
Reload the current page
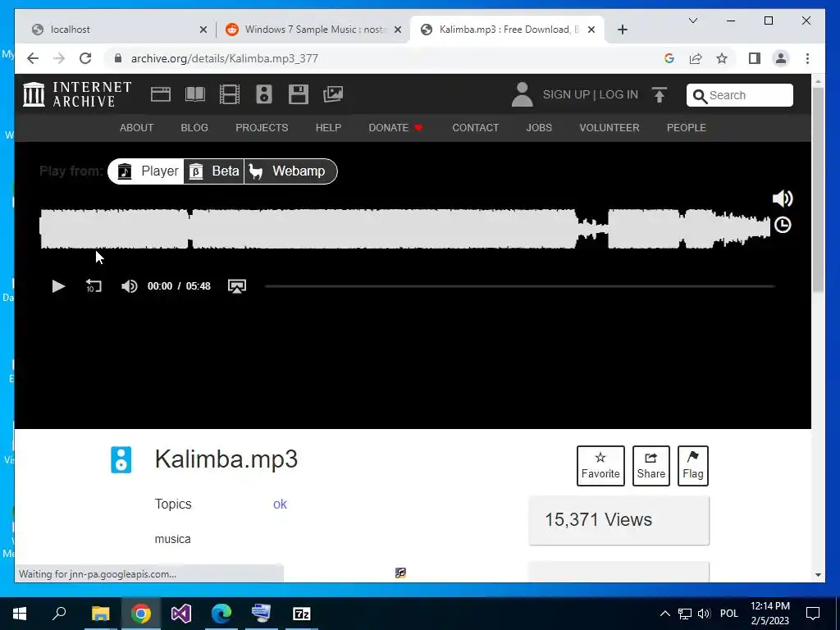coord(85,58)
